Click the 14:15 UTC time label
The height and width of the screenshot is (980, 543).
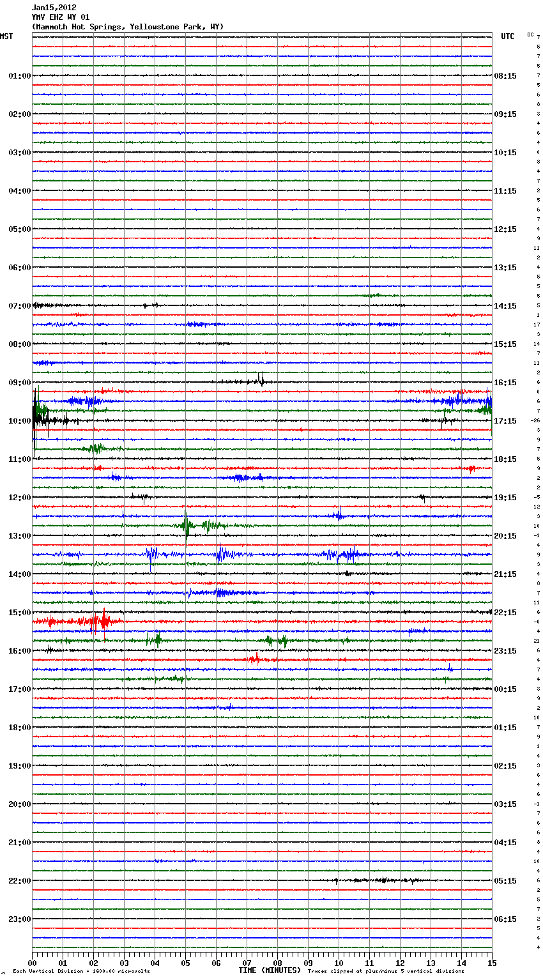(505, 306)
